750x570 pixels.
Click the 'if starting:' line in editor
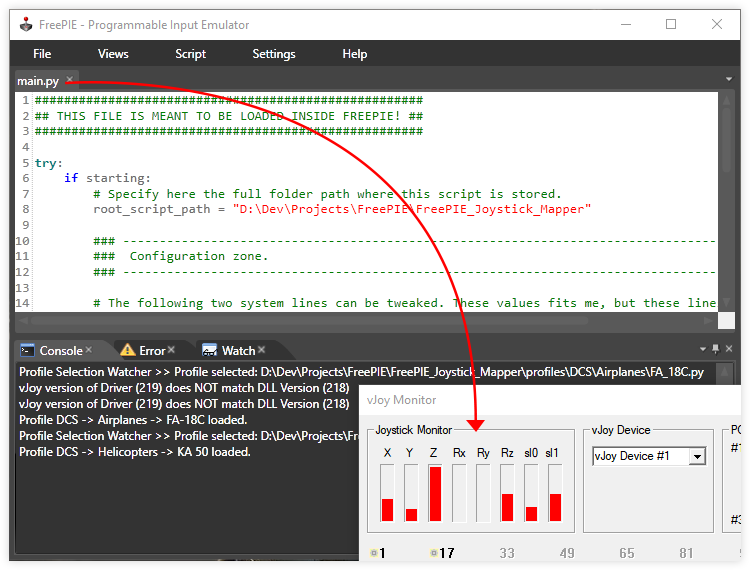[107, 178]
